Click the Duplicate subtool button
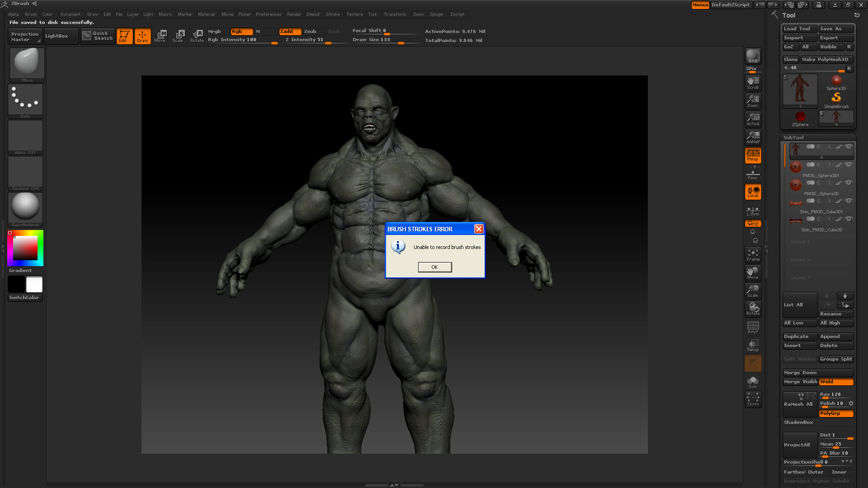The width and height of the screenshot is (868, 488). coord(799,337)
